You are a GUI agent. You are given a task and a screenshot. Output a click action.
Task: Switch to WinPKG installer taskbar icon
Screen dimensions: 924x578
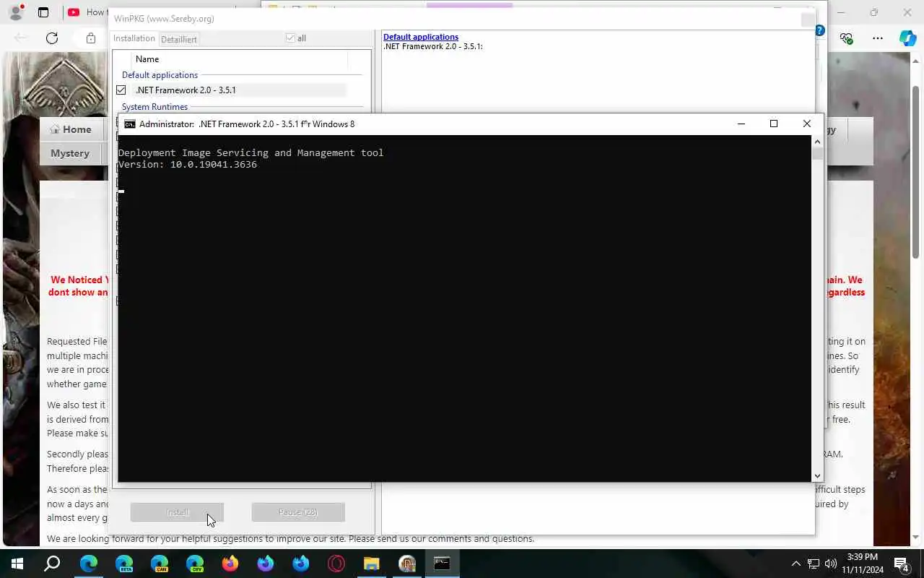[407, 564]
